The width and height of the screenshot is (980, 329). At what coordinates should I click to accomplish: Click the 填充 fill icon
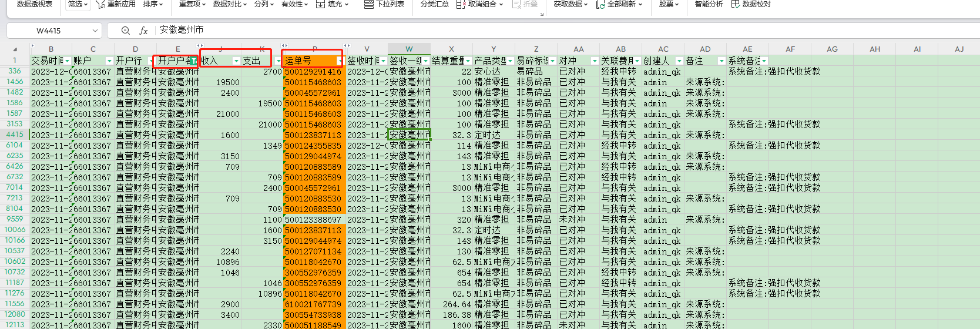pyautogui.click(x=320, y=4)
